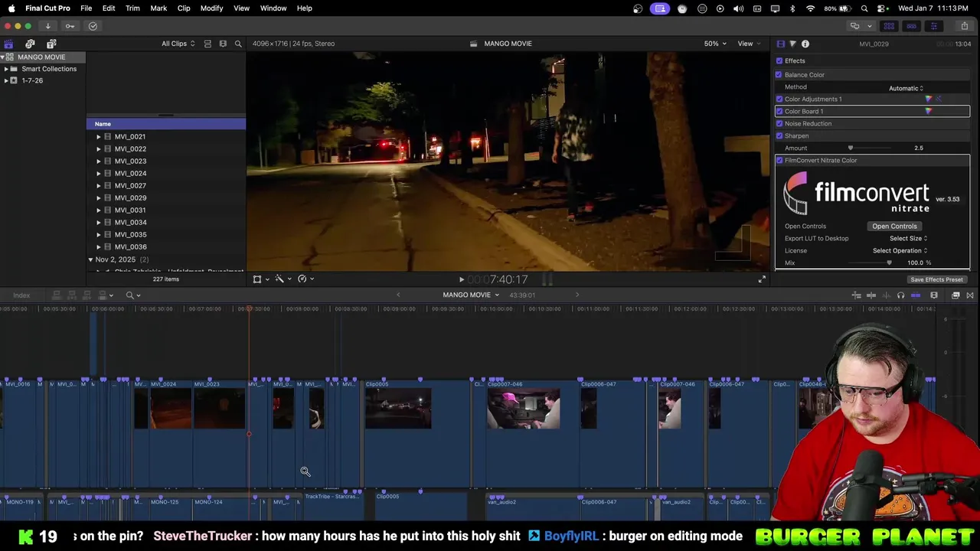Open the Select Size dropdown

909,238
